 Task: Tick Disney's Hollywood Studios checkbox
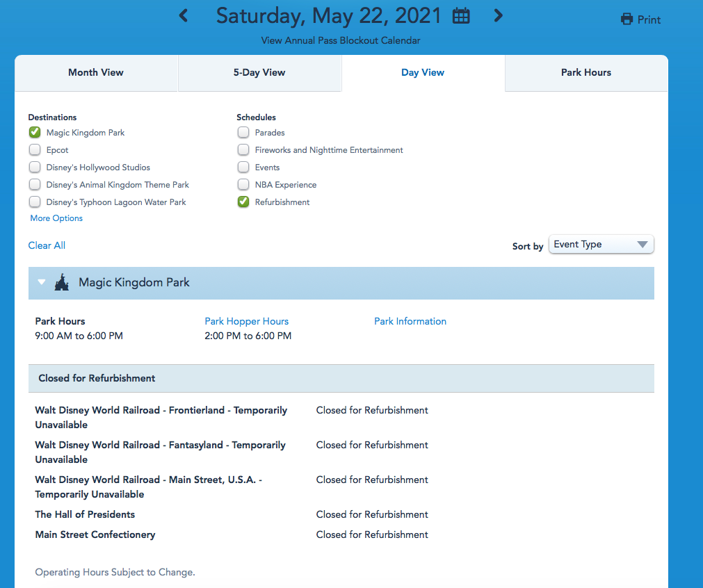(x=35, y=167)
